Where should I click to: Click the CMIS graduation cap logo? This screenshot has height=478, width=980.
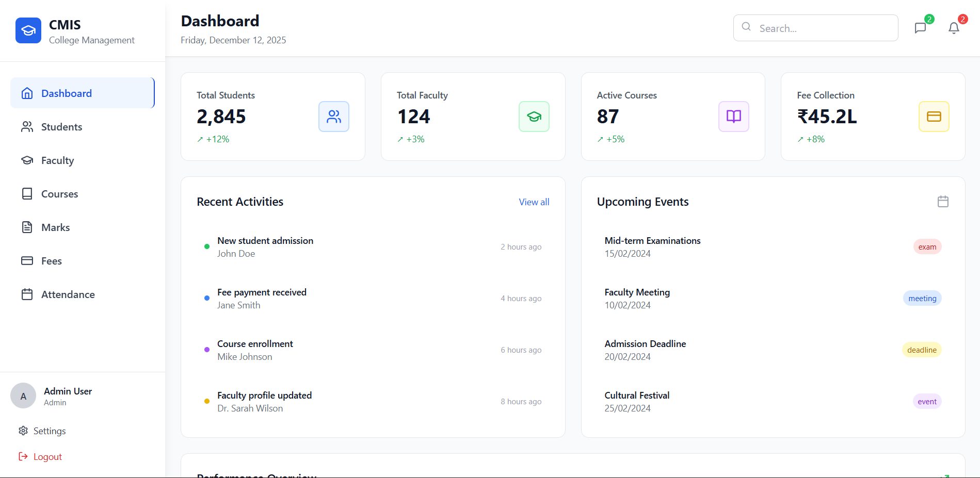click(28, 30)
